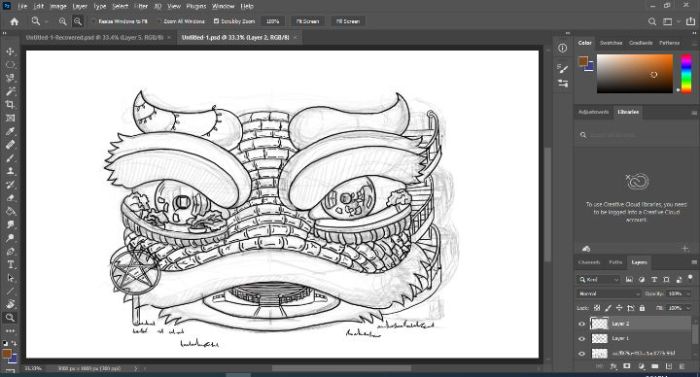Hide Layer 1 with its eye icon
Screen dimensions: 700x377
click(581, 339)
